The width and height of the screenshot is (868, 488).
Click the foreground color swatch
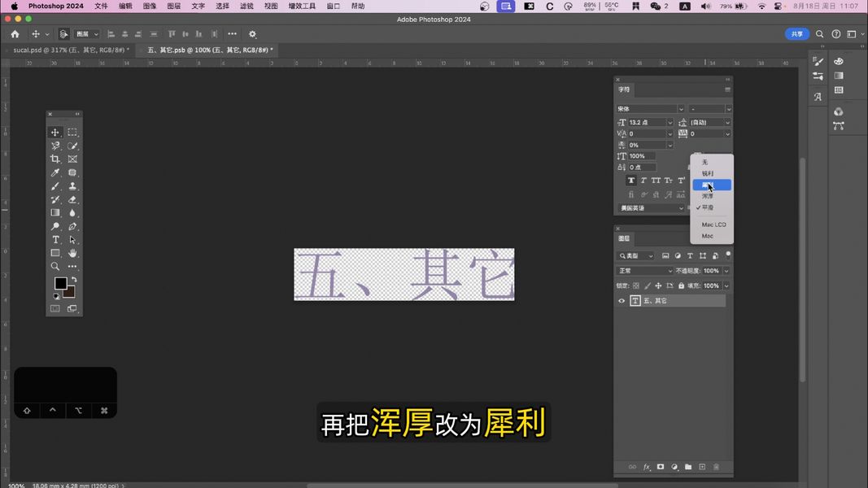60,283
